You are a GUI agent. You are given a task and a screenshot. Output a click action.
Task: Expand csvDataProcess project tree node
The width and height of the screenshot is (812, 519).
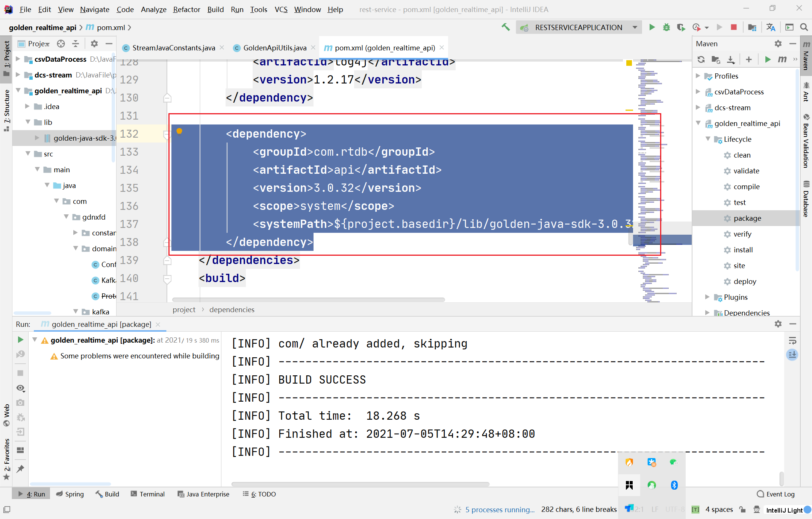pos(18,59)
